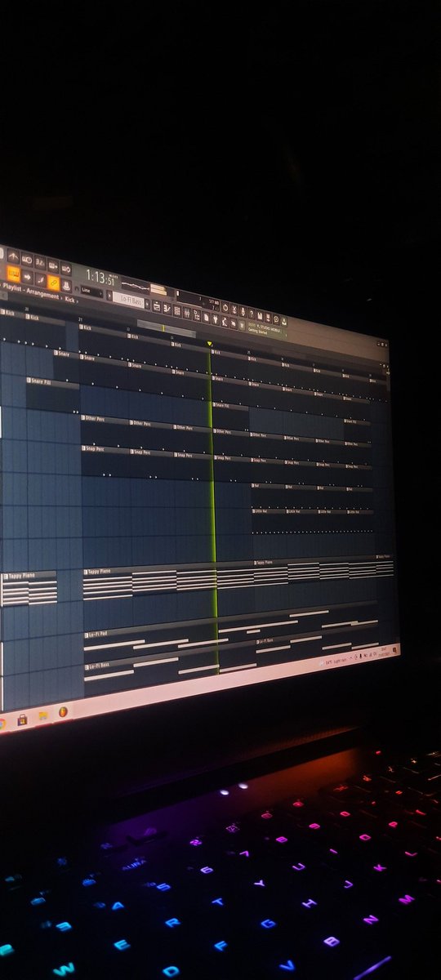Click the hat icon in the top toolbar
This screenshot has width=441, height=980.
click(x=66, y=286)
